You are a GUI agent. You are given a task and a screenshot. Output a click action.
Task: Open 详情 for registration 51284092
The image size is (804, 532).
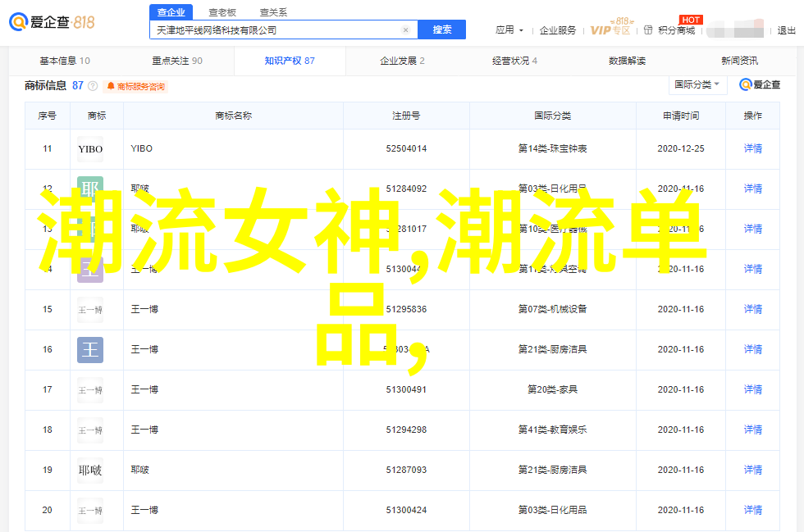pyautogui.click(x=753, y=189)
